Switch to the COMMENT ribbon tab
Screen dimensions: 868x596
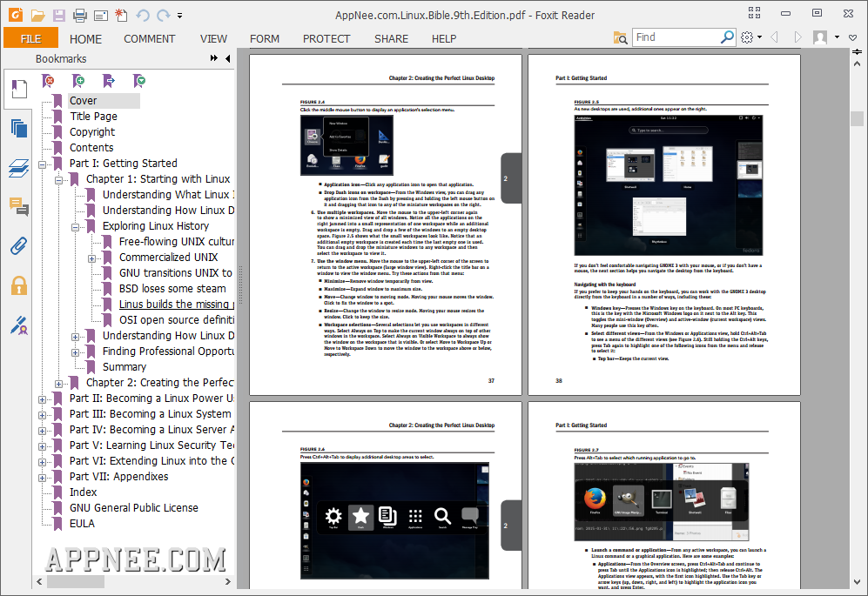[150, 39]
